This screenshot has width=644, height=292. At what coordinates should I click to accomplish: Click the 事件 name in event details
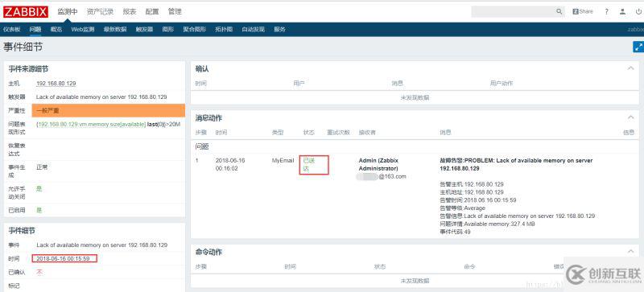click(x=102, y=245)
